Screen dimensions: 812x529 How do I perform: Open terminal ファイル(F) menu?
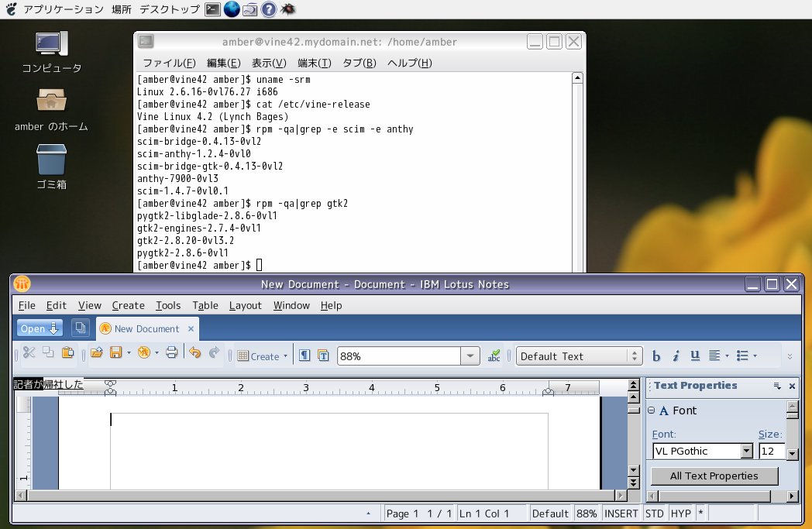point(169,63)
